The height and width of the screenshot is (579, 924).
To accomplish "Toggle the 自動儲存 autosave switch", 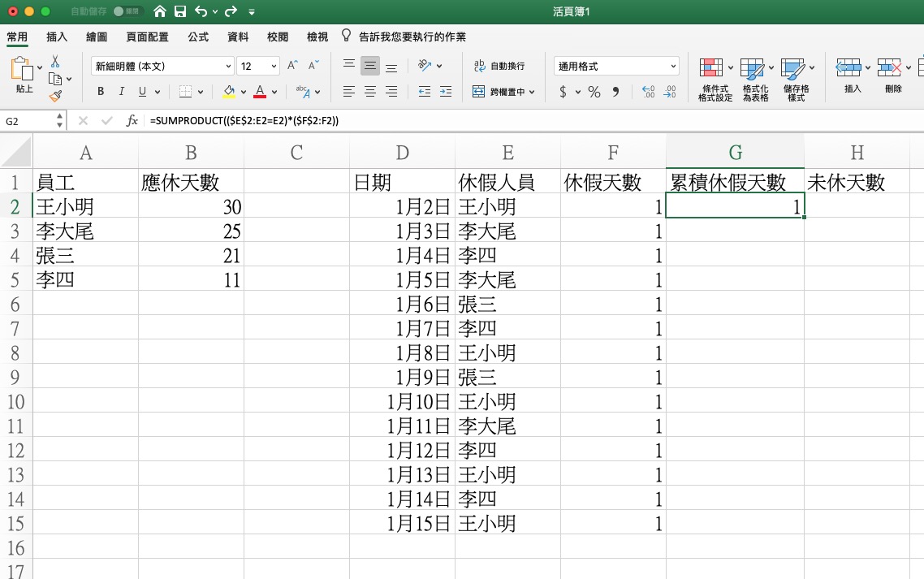I will [127, 11].
